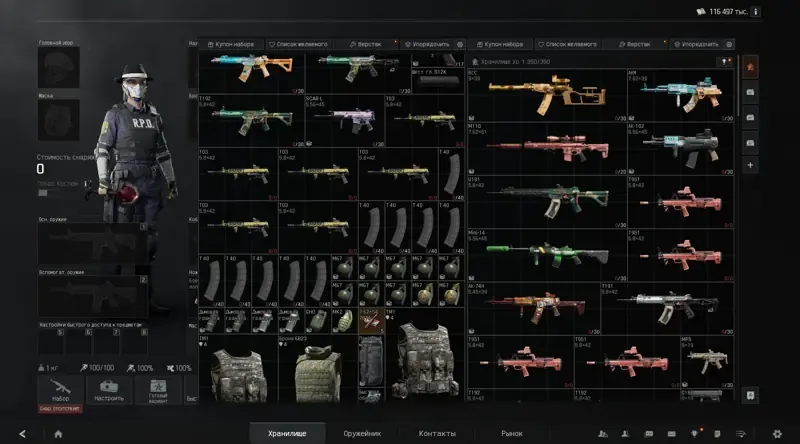Click left Упорядочить sort button
Image resolution: width=800 pixels, height=444 pixels.
tap(427, 44)
